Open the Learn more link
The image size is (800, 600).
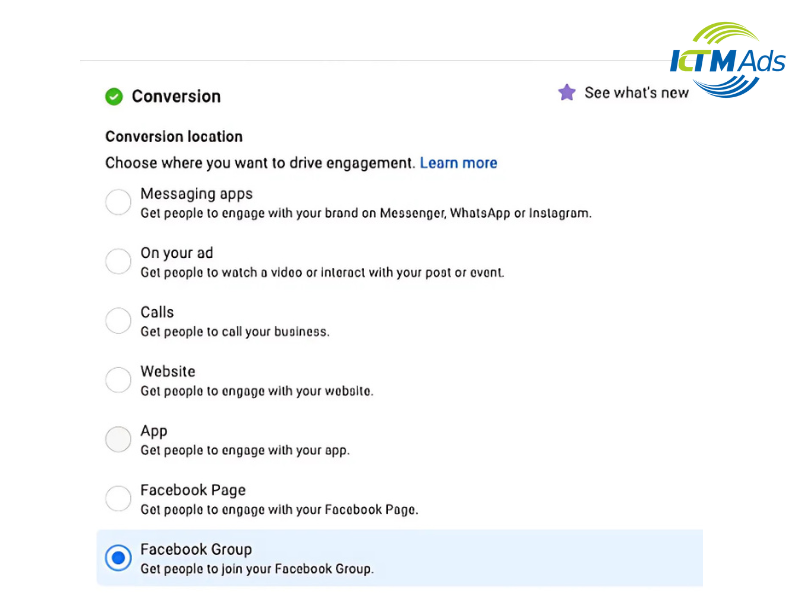pos(458,163)
